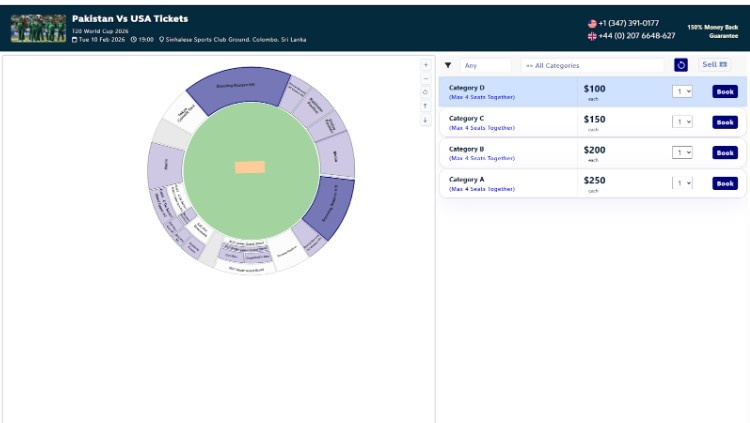Select the Category A listing row
The width and height of the screenshot is (750, 423).
[x=592, y=183]
